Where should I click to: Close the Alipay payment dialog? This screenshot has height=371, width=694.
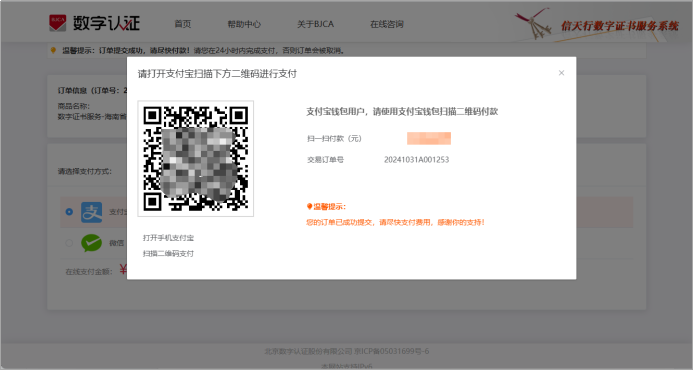click(561, 73)
